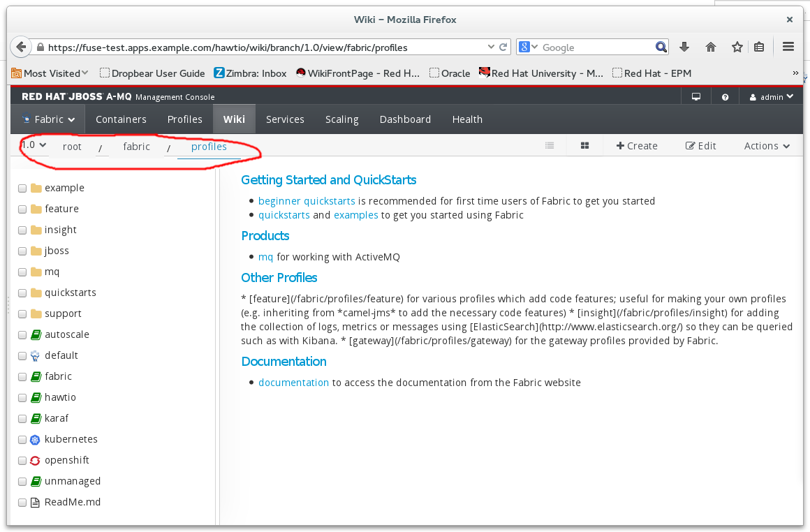Screen dimensions: 810x532
Task: Click the red openshift icon
Action: click(x=35, y=460)
